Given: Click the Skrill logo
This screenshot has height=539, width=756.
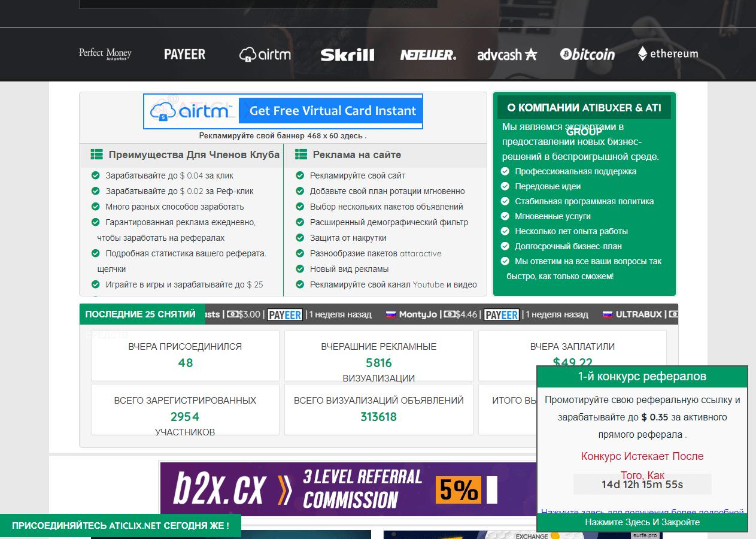Looking at the screenshot, I should tap(347, 55).
